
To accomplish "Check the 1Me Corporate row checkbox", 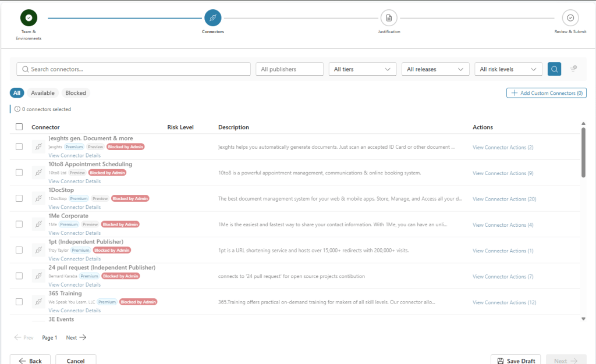I will click(19, 224).
